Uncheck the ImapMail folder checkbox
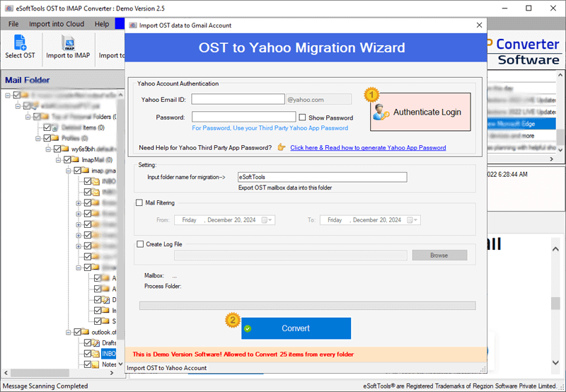Viewport: 566px width, 392px height. coord(67,159)
